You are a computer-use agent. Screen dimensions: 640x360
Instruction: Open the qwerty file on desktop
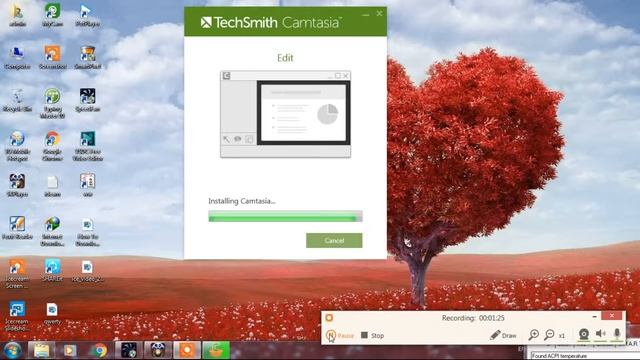pos(52,313)
